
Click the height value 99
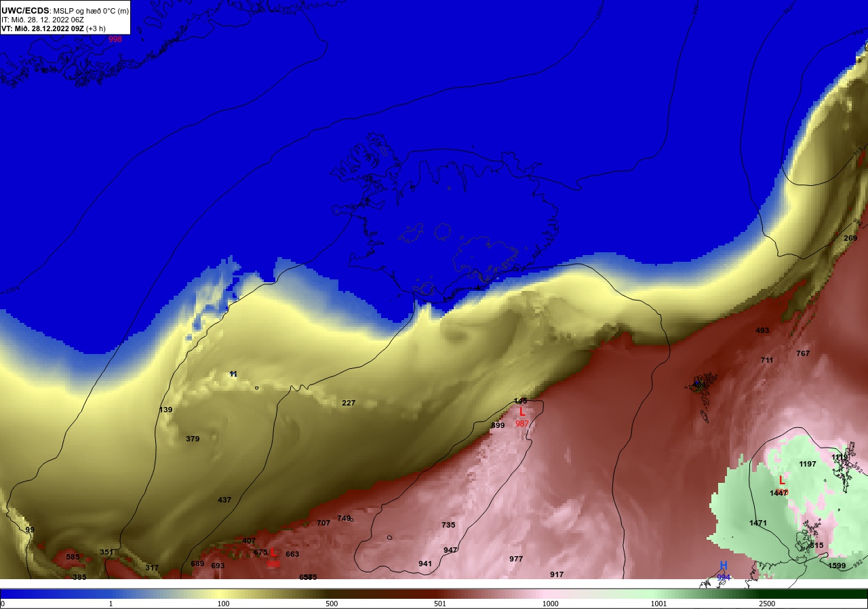point(30,530)
